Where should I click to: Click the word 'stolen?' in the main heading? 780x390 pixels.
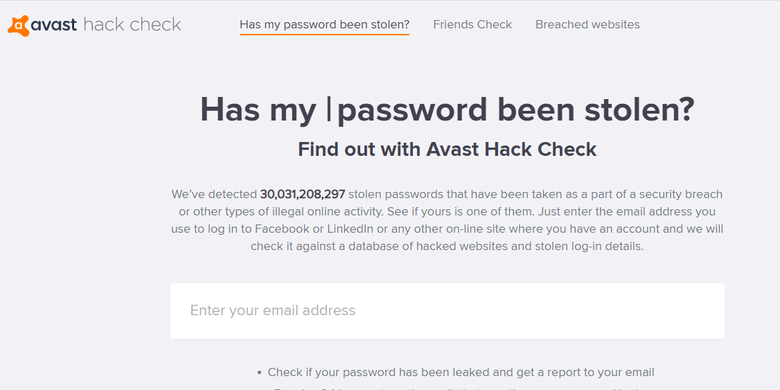tap(639, 110)
